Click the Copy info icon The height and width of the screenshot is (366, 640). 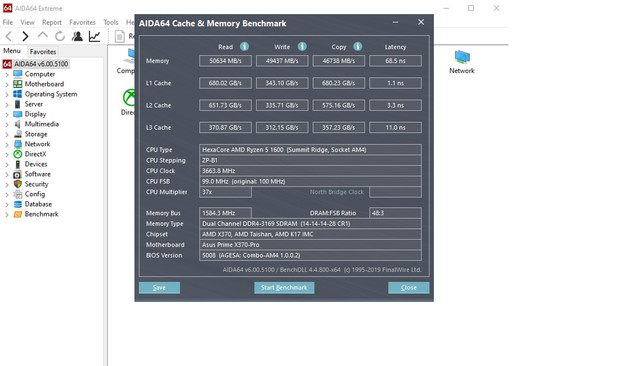tap(358, 47)
